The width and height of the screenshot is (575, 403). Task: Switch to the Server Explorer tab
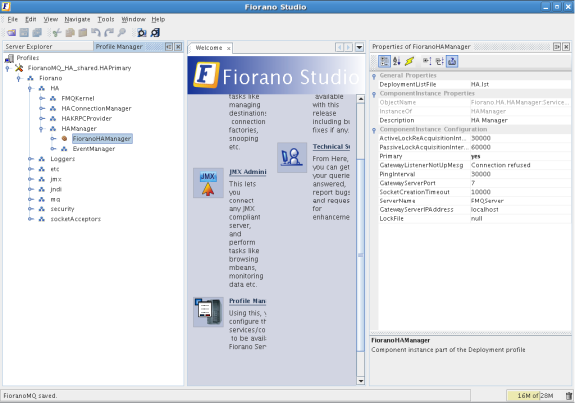click(x=29, y=47)
